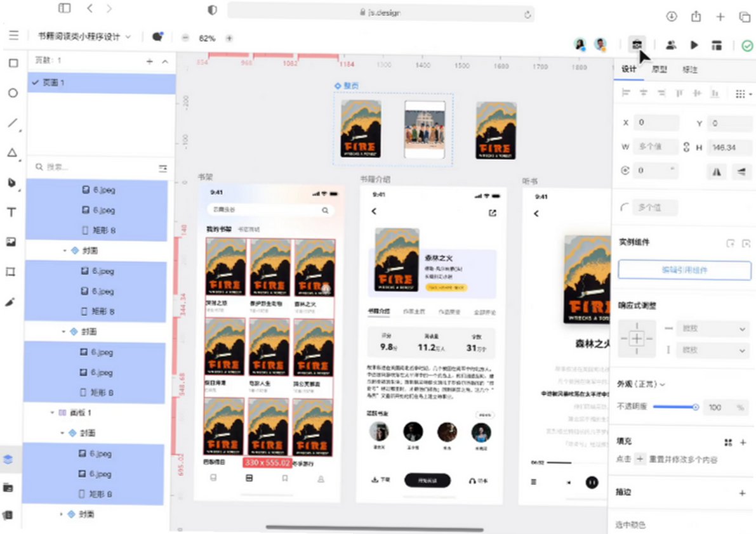Open the plugin toolbox in top bar
Viewport: 756px width, 534px height.
[637, 44]
